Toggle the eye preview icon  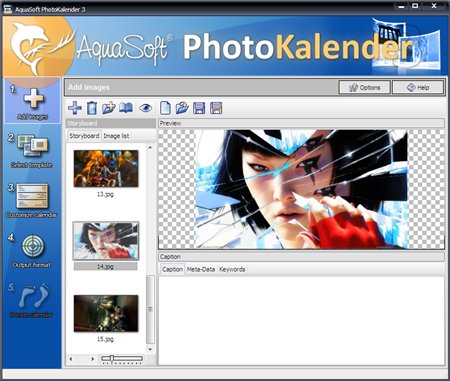pyautogui.click(x=146, y=108)
